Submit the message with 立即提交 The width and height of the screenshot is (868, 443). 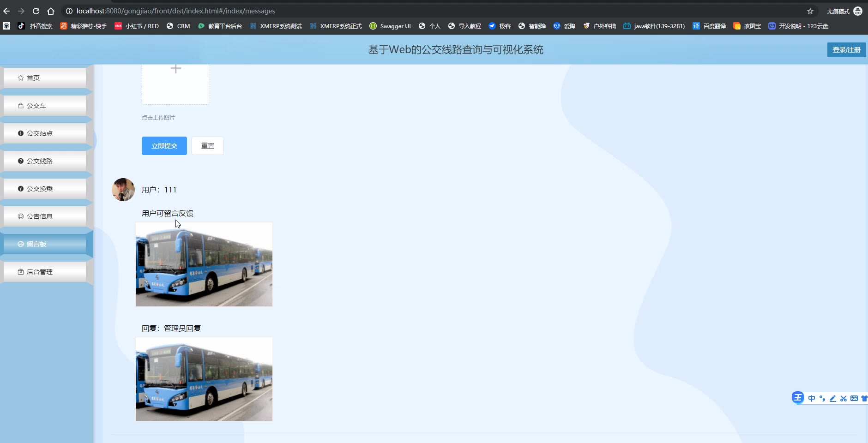pyautogui.click(x=164, y=146)
